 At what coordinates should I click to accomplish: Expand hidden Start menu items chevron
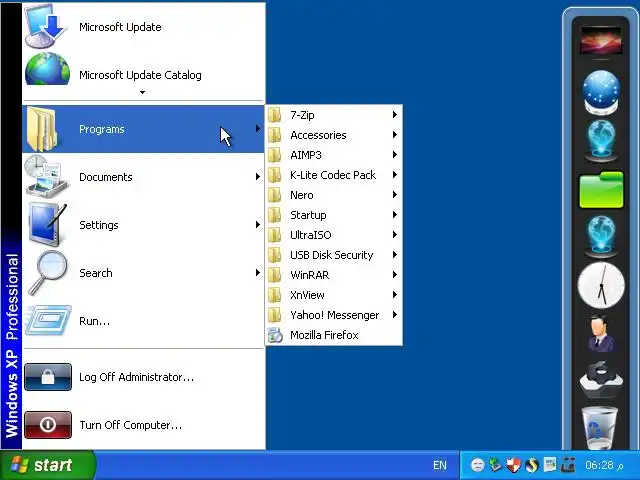(142, 93)
